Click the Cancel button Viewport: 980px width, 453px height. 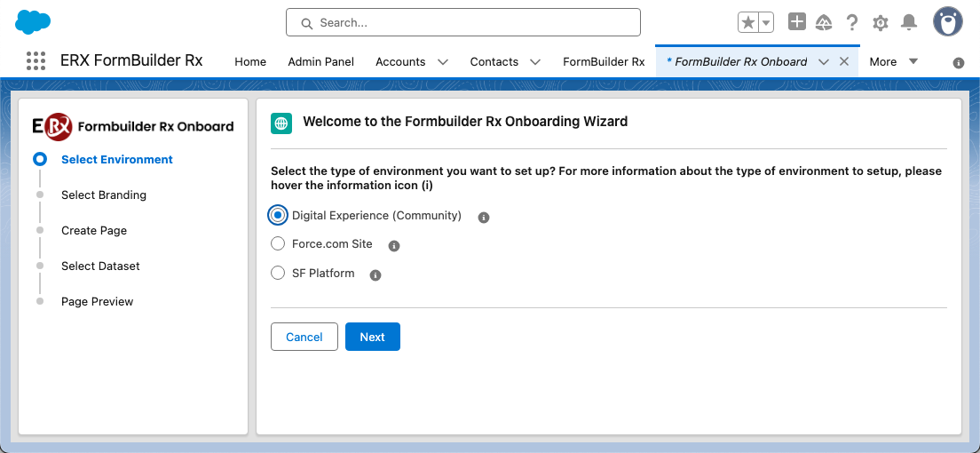coord(304,337)
